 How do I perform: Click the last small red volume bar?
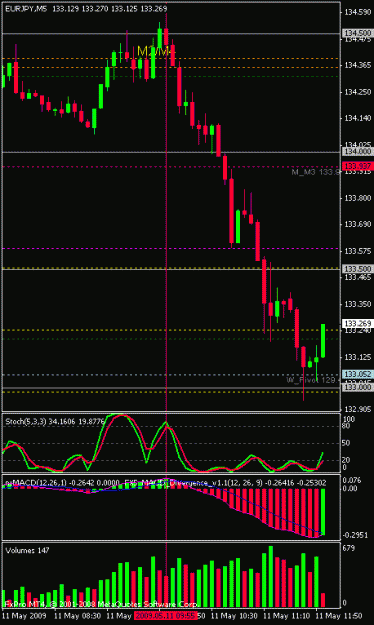point(323,599)
